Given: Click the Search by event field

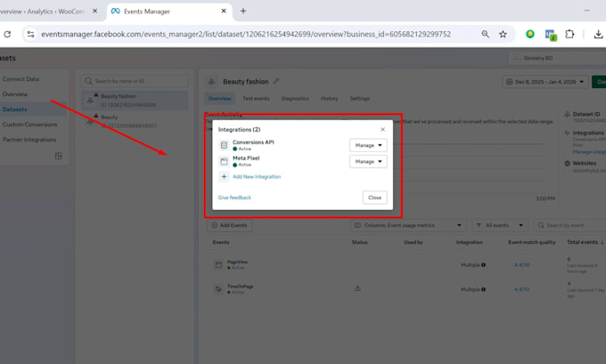Looking at the screenshot, I should (x=569, y=225).
